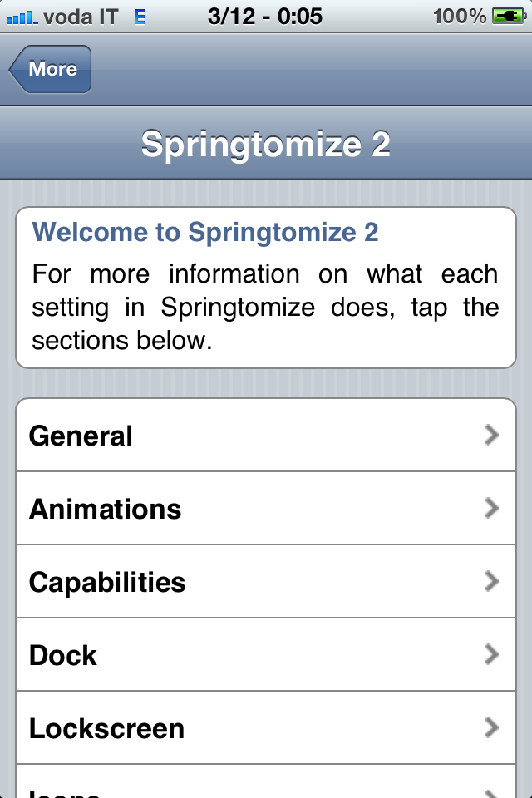The image size is (532, 798).
Task: Tap the EDGE network indicator icon
Action: (139, 16)
